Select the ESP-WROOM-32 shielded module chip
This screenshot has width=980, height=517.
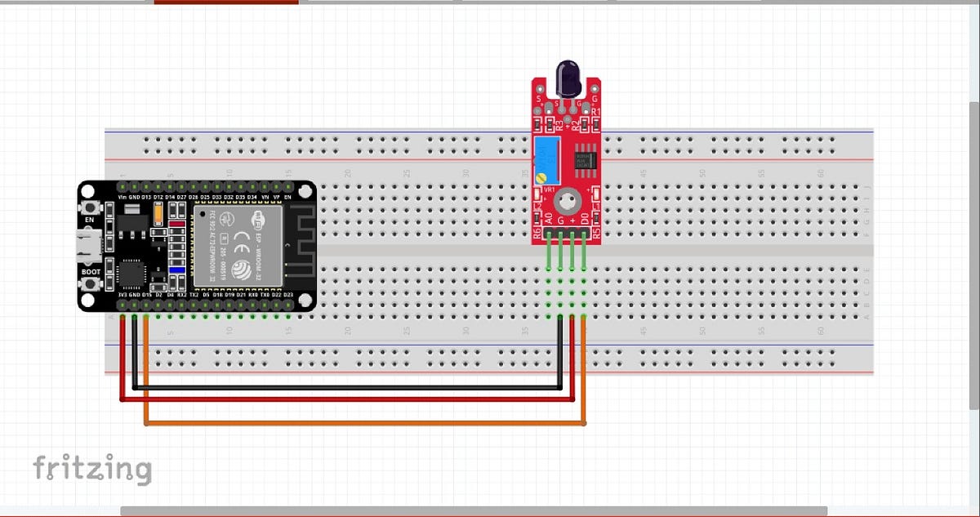point(237,245)
